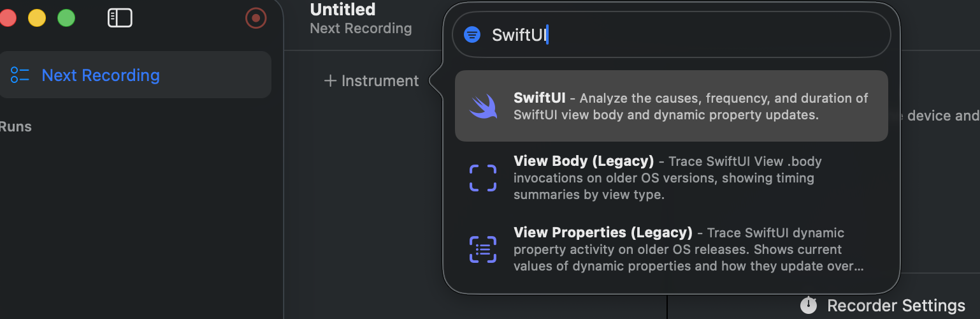Click the View Properties (Legacy) list icon
The image size is (980, 319).
tap(483, 249)
